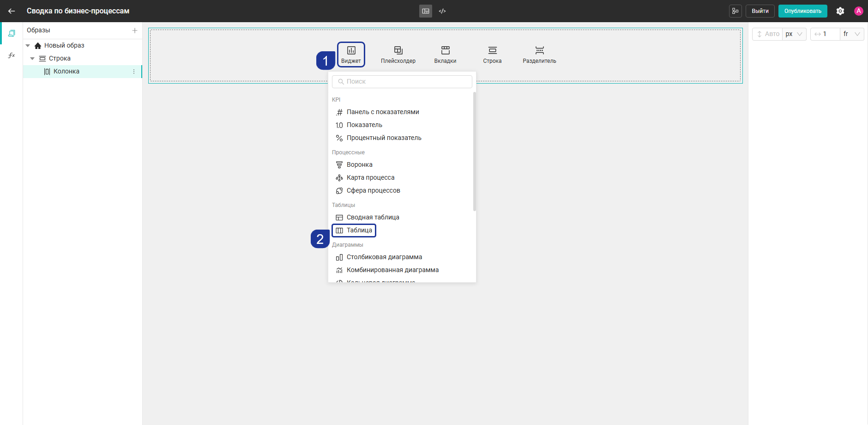
Task: Focus the Поиск search field
Action: pos(402,81)
